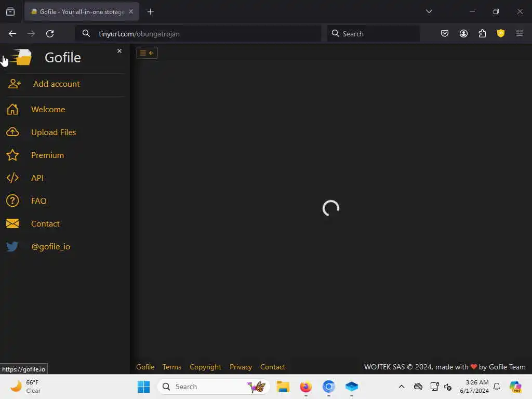Open the Copilot preview icon in the taskbar

[515, 387]
